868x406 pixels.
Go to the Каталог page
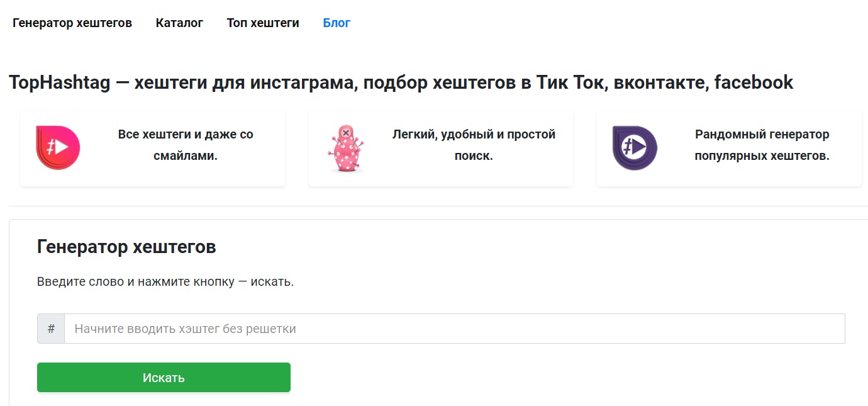click(x=179, y=23)
